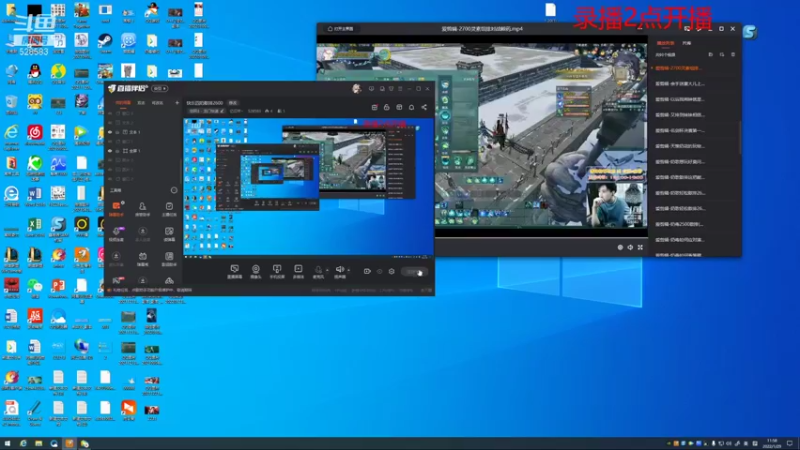Viewport: 800px width, 450px height.
Task: Click the video player seek bar
Action: (x=541, y=238)
